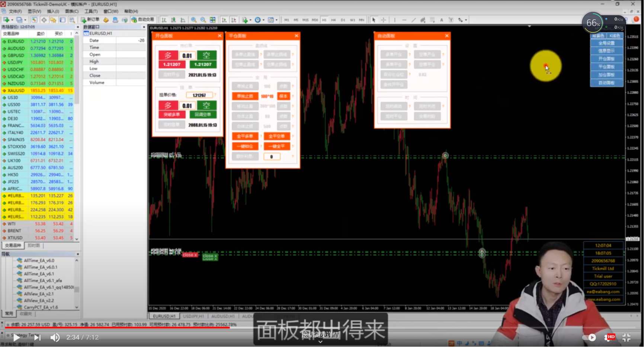This screenshot has width=644, height=347.
Task: Click the zoom out magnifier icon
Action: pyautogui.click(x=203, y=20)
